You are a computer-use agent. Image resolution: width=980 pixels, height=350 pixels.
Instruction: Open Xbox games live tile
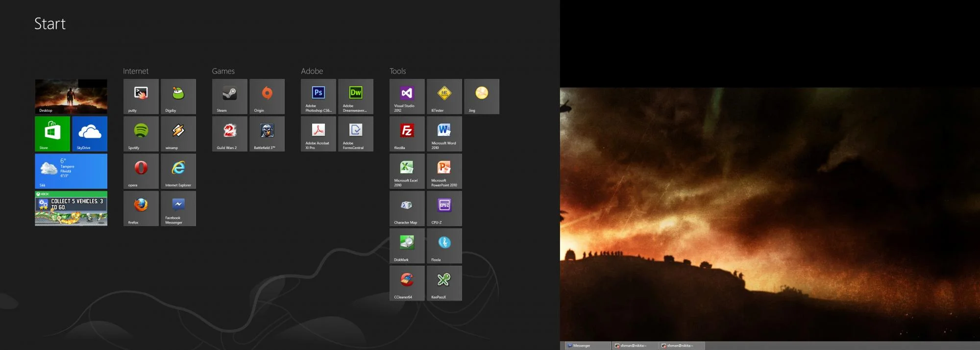[71, 208]
